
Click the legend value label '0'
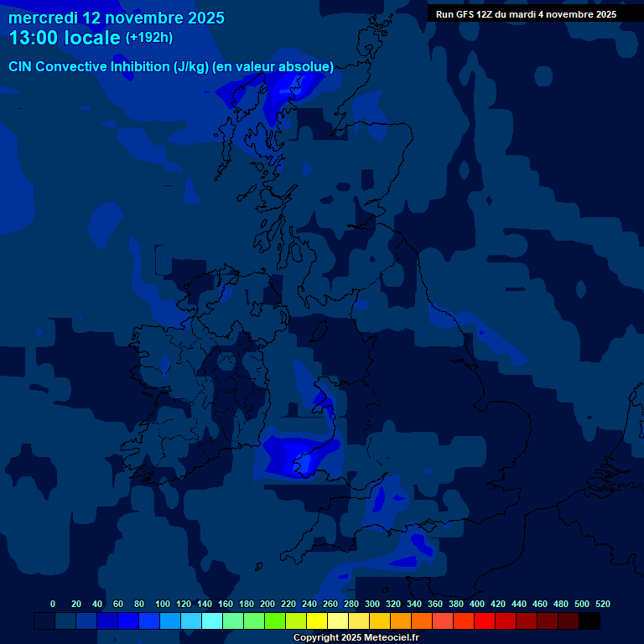click(53, 604)
